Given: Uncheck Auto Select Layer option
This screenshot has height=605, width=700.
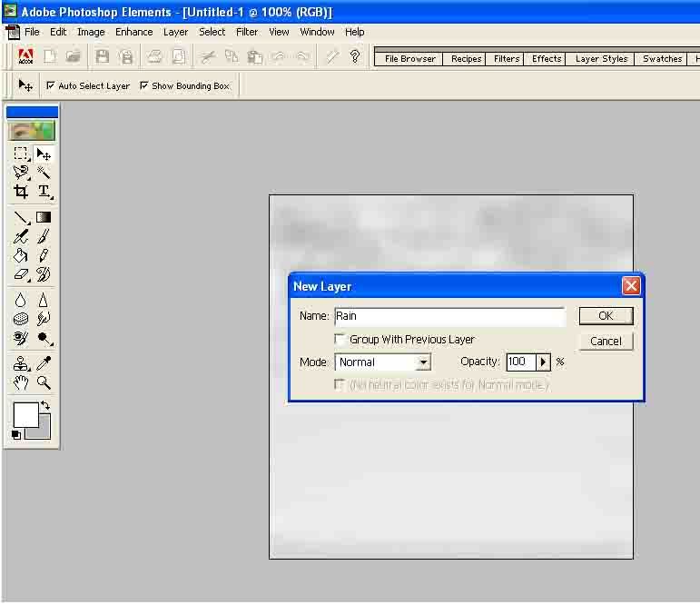Looking at the screenshot, I should click(x=51, y=86).
